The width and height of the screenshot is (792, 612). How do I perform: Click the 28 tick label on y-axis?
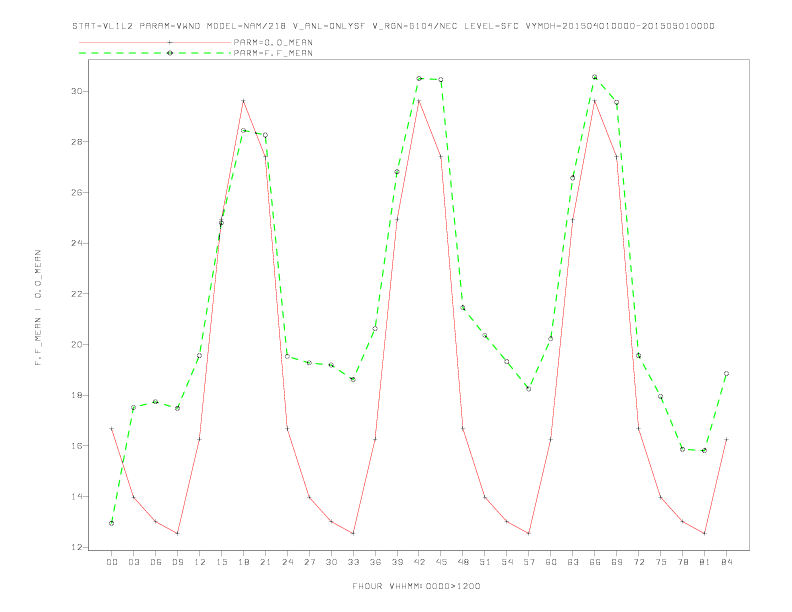[77, 142]
